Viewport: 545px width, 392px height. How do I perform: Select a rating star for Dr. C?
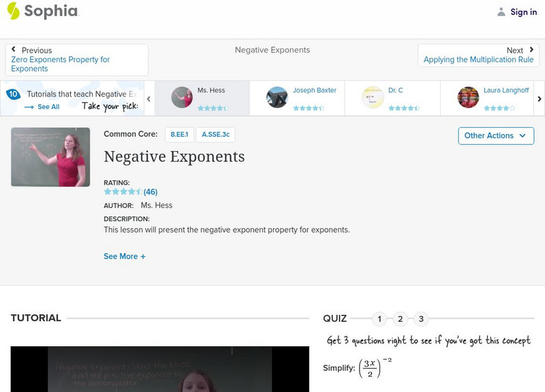click(403, 106)
